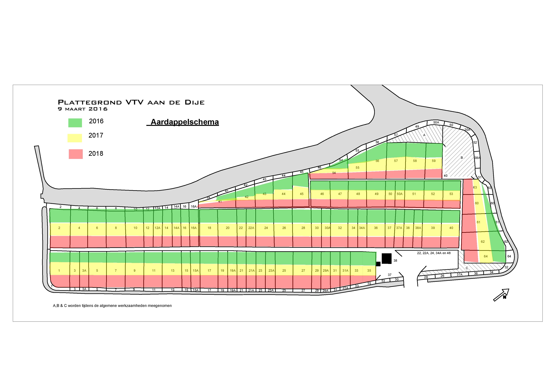Click plot number 23A in the yellow band

click(x=271, y=271)
